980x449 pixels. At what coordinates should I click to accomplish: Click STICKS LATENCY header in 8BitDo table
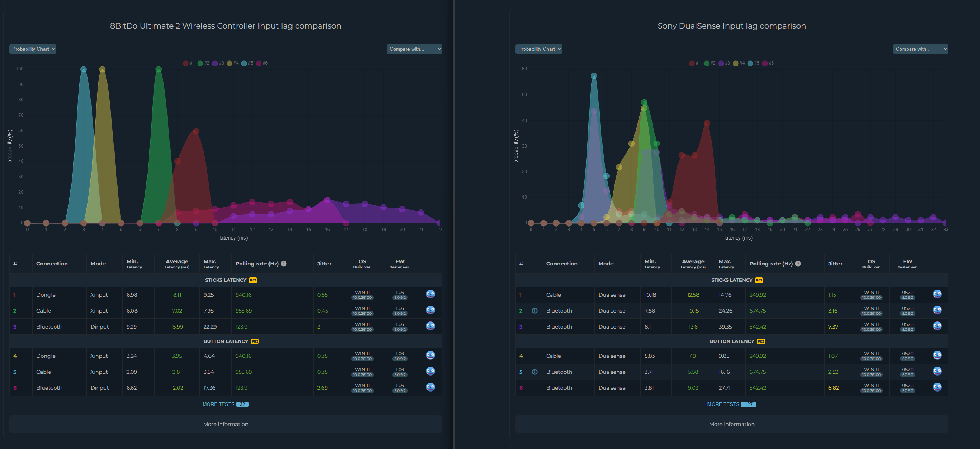(x=225, y=280)
